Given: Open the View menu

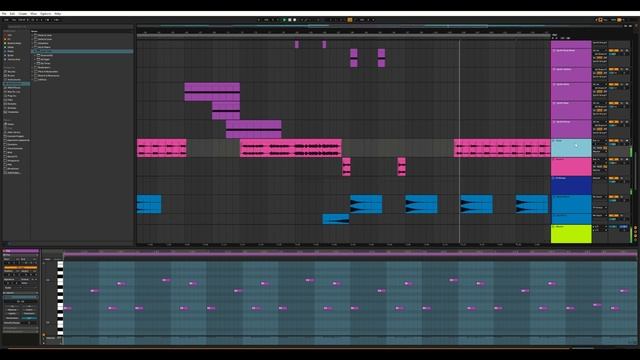Looking at the screenshot, I should point(33,13).
